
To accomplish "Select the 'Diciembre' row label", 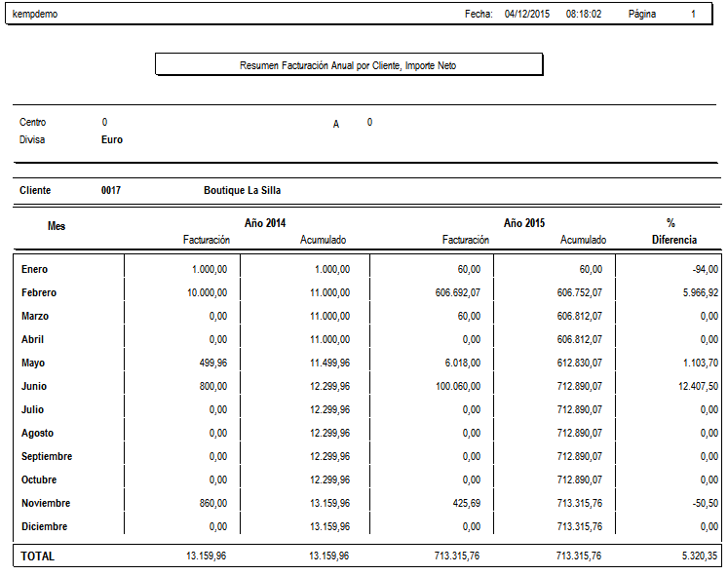I will pos(45,526).
